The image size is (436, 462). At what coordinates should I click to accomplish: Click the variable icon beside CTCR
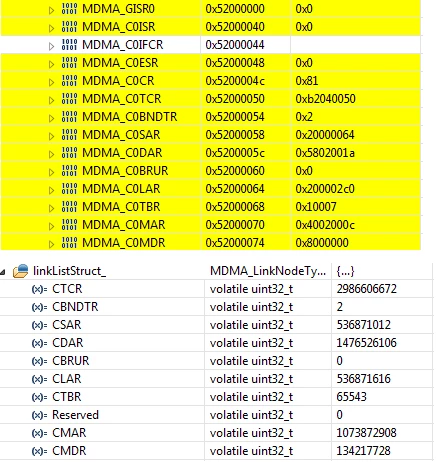[x=39, y=289]
